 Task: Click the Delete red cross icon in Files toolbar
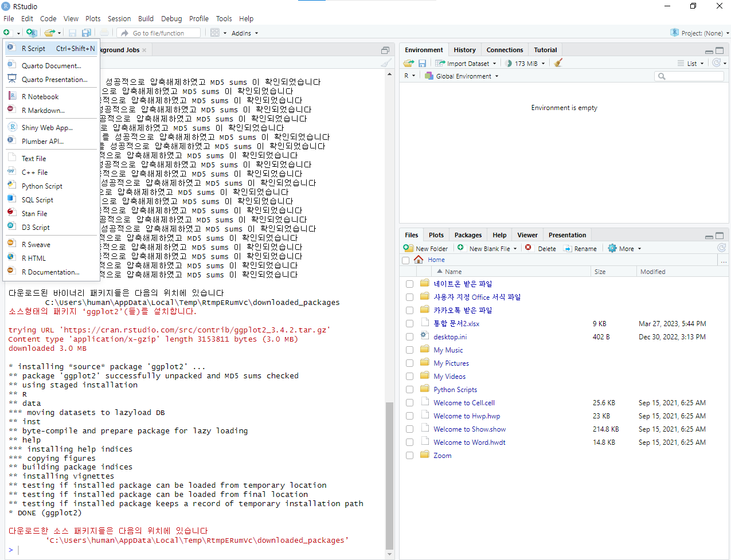click(x=528, y=248)
